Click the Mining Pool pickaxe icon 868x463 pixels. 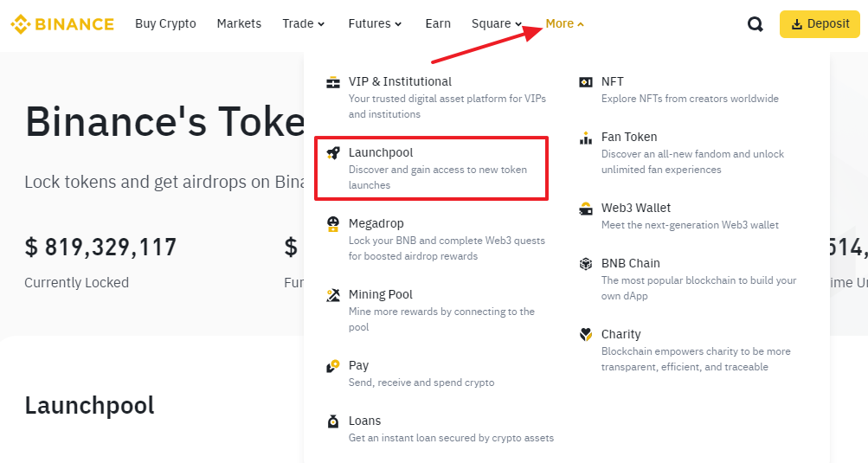(333, 295)
